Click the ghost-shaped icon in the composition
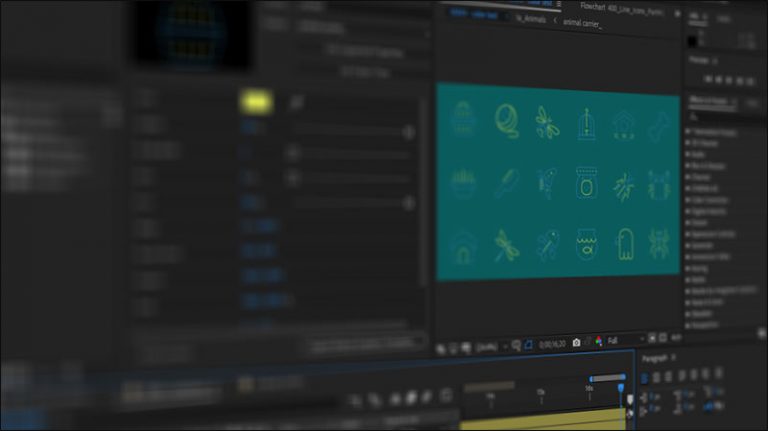Image resolution: width=768 pixels, height=431 pixels. tap(625, 243)
